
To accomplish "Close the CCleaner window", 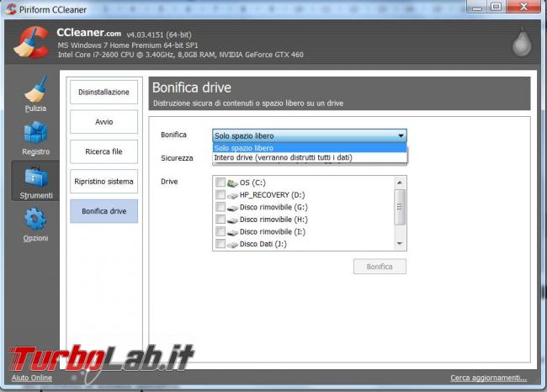I will point(523,7).
